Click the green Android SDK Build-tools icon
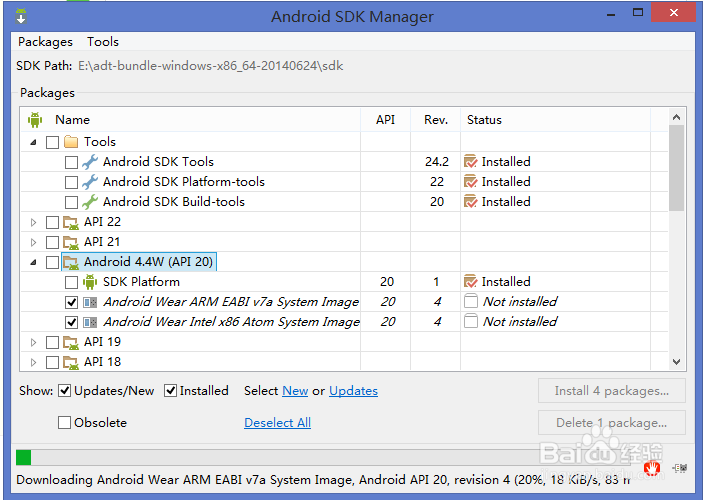This screenshot has height=500, width=703. [x=90, y=202]
